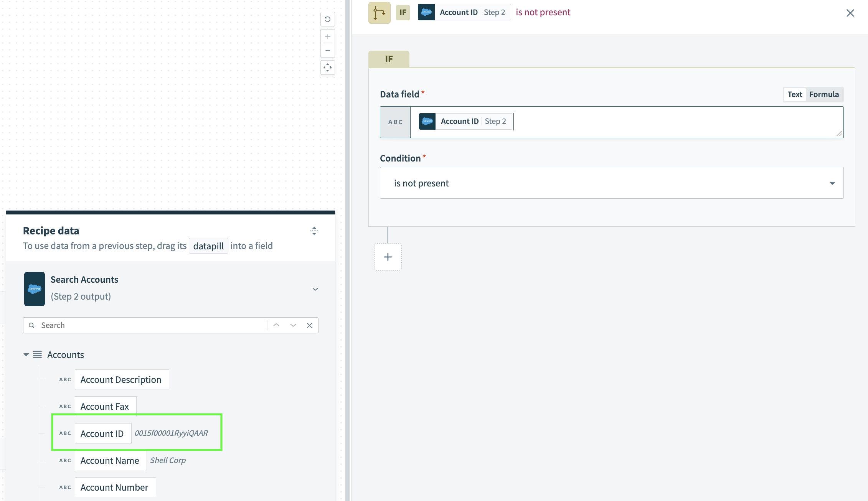Image resolution: width=868 pixels, height=501 pixels.
Task: Clear the datapill search box
Action: (309, 325)
